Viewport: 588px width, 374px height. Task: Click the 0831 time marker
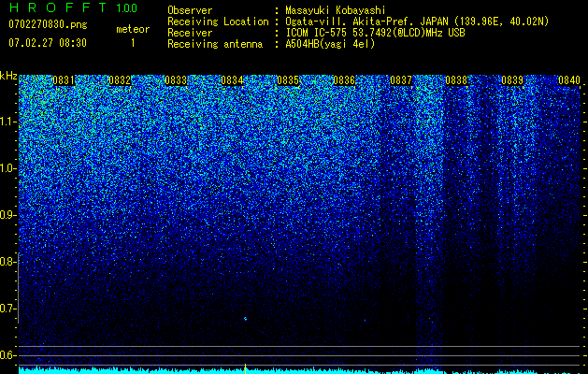click(64, 80)
